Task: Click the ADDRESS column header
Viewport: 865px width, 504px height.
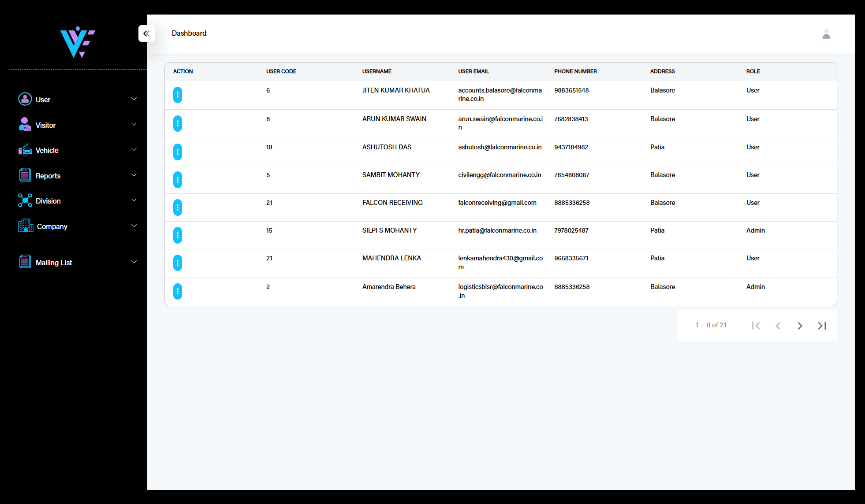Action: pyautogui.click(x=662, y=71)
